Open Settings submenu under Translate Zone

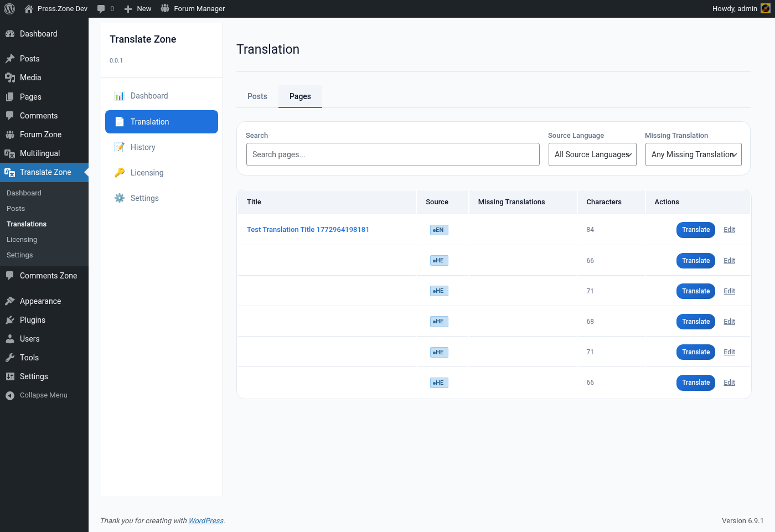(x=20, y=255)
